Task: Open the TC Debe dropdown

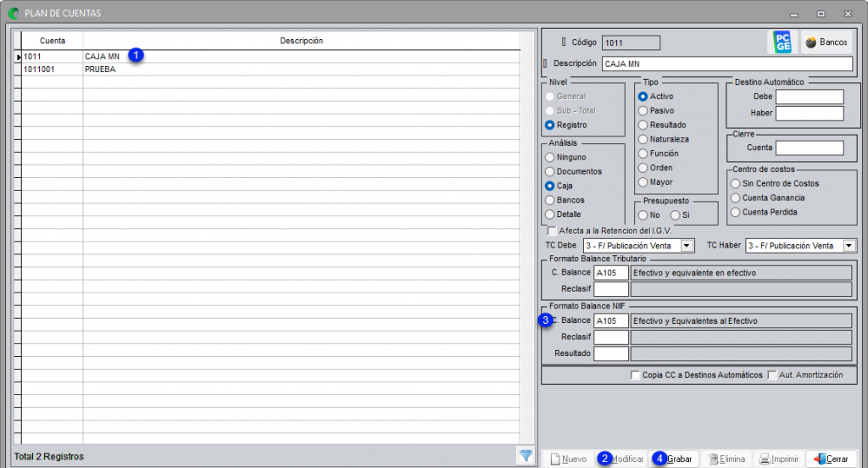Action: [687, 245]
